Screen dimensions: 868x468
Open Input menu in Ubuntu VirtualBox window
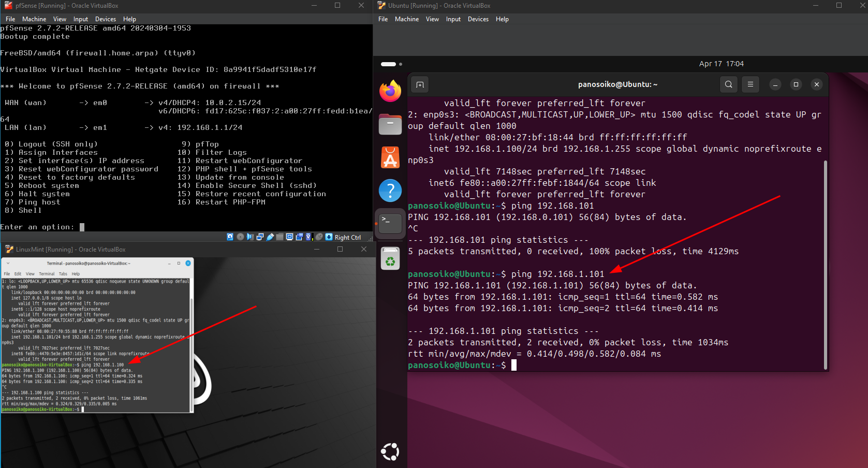[x=453, y=19]
